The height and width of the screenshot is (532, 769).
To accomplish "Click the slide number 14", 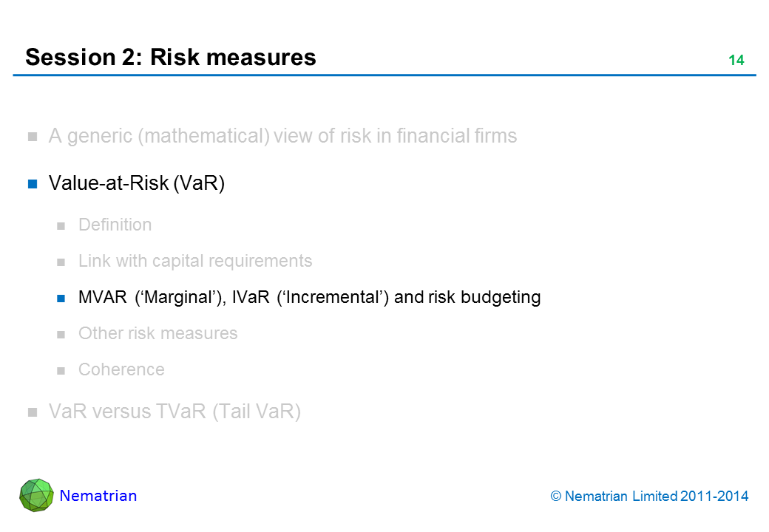I will coord(736,61).
